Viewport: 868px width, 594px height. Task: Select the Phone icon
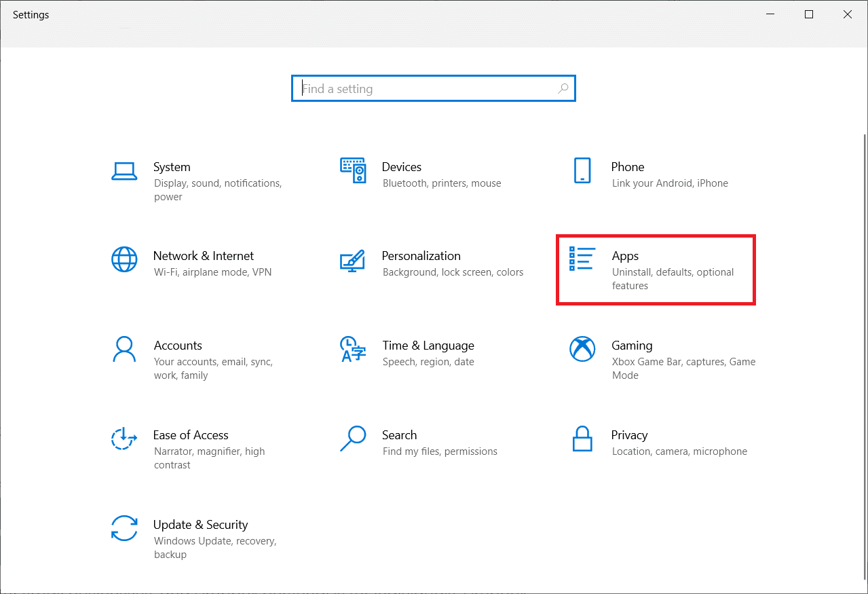[582, 170]
